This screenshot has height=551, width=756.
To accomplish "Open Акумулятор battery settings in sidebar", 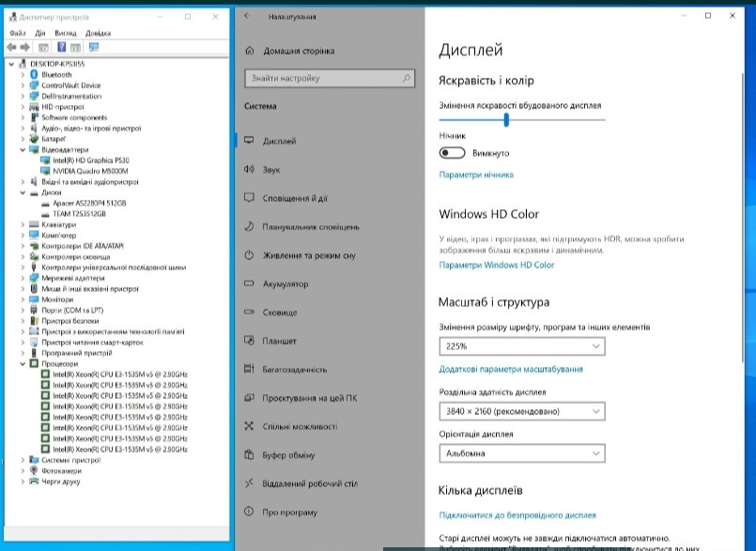I will point(285,283).
